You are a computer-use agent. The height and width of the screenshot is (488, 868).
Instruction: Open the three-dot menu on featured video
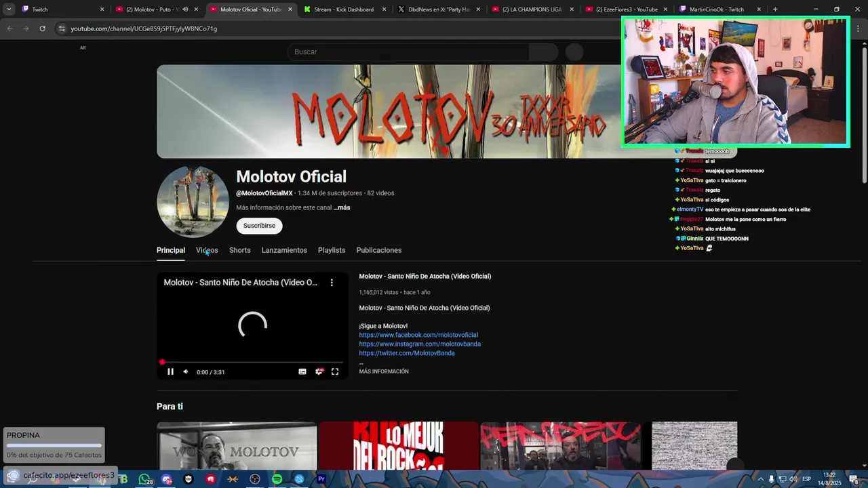332,282
